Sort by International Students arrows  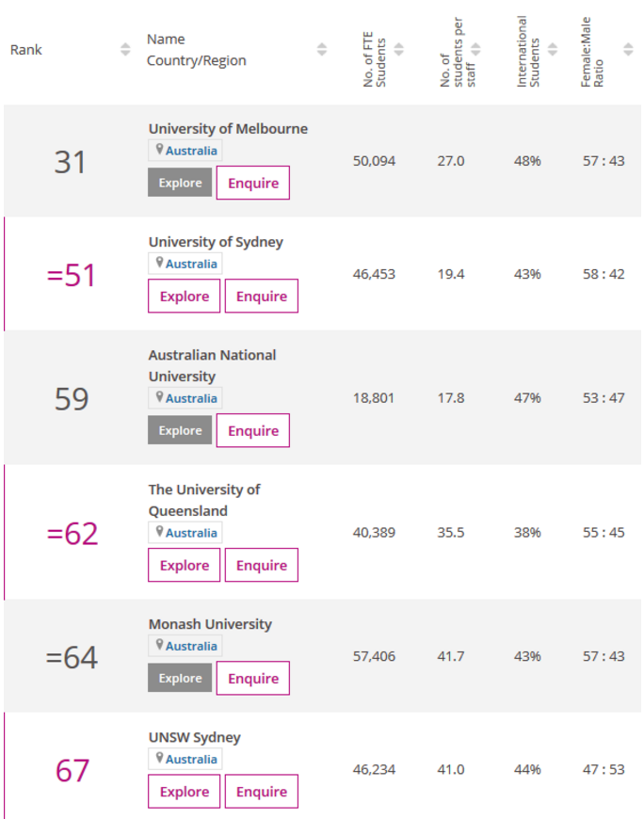[x=553, y=50]
